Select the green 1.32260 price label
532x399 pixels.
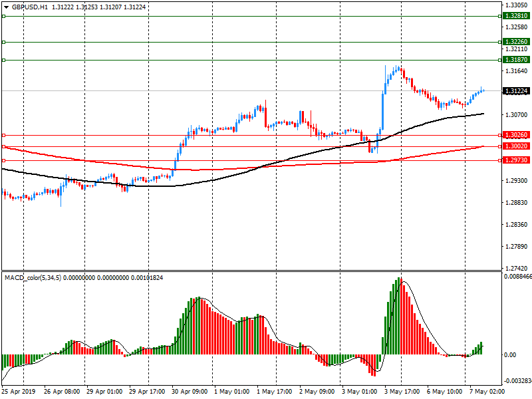click(x=516, y=41)
